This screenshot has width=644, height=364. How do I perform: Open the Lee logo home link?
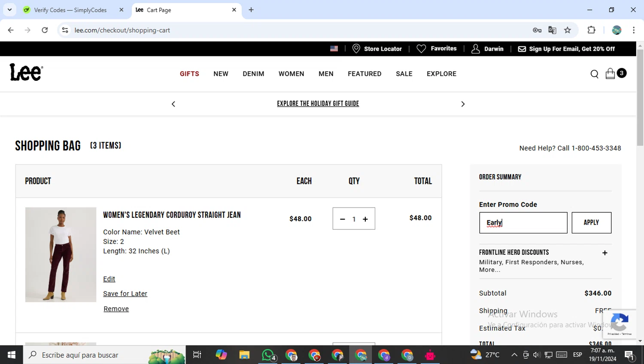pos(26,72)
